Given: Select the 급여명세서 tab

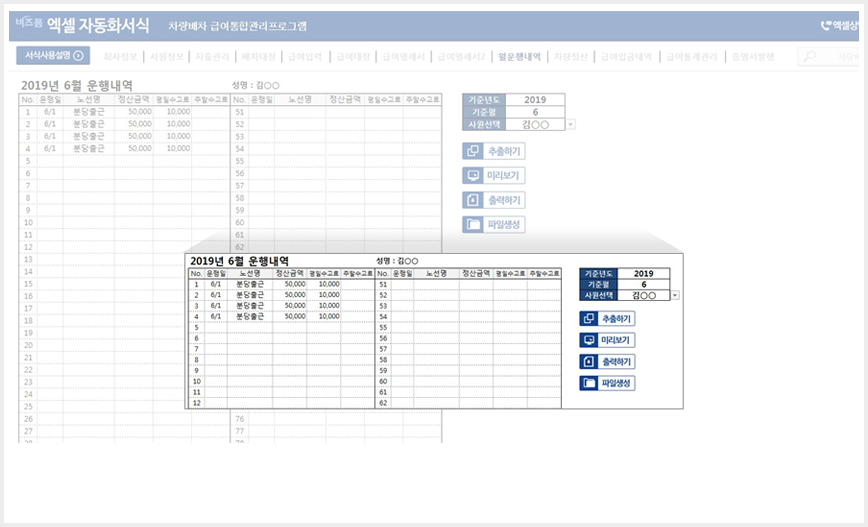Looking at the screenshot, I should click(404, 56).
